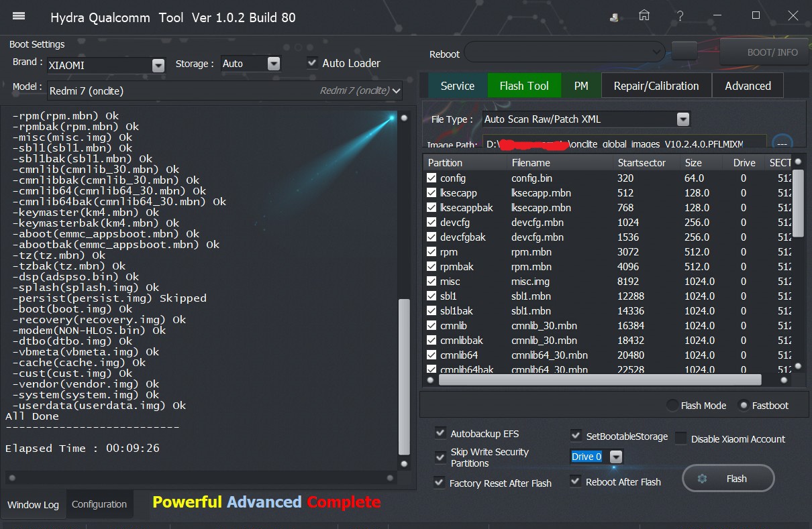
Task: Click the sbl1bak partition row name
Action: pyautogui.click(x=456, y=310)
